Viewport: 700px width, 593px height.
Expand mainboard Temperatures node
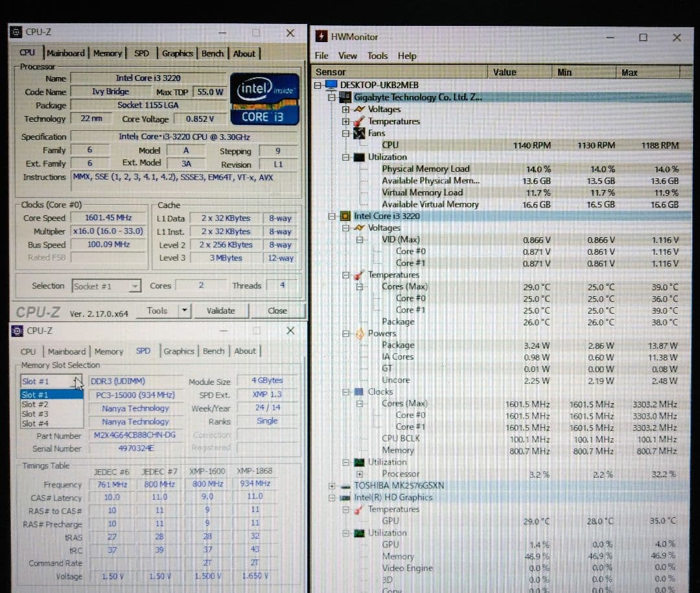[x=345, y=121]
